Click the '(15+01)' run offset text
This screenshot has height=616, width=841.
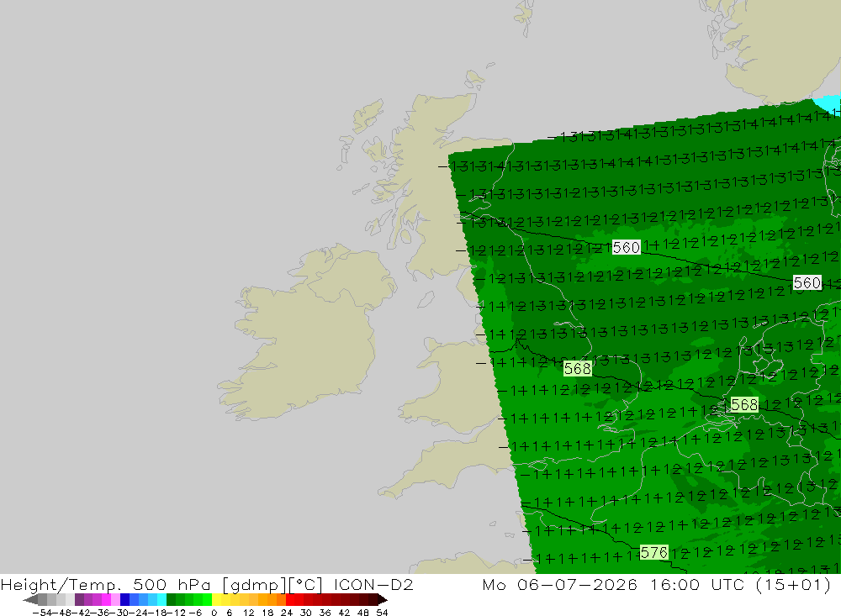[x=793, y=584]
